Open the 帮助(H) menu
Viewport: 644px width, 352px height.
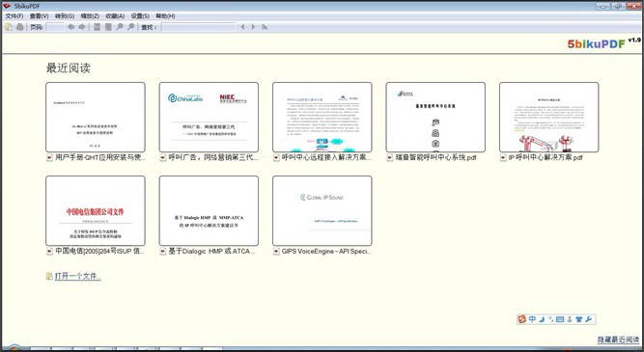tap(165, 16)
